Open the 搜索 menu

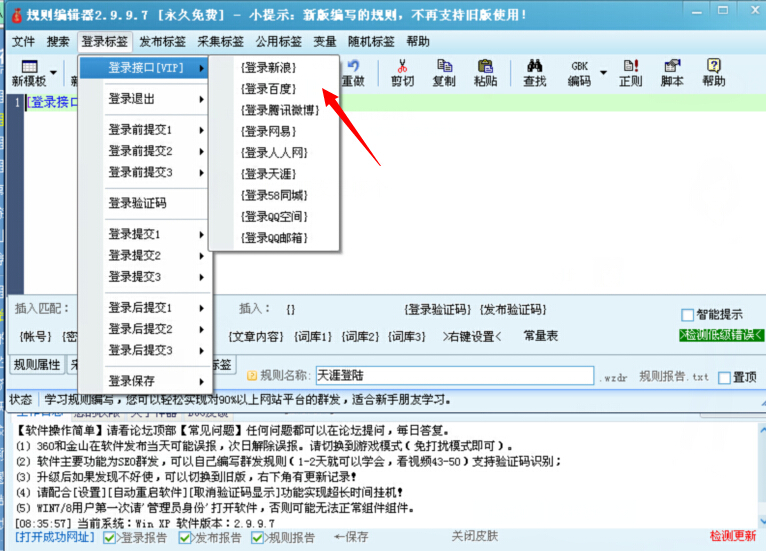58,42
